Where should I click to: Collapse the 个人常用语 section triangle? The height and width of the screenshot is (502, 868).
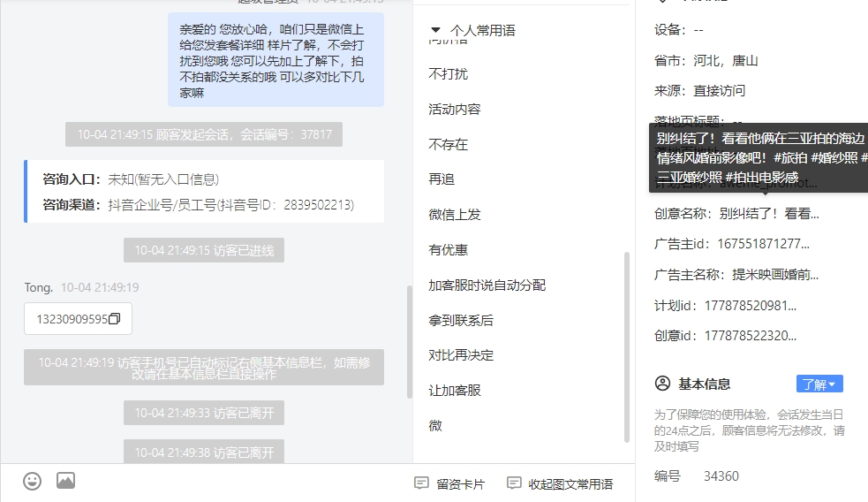click(435, 30)
